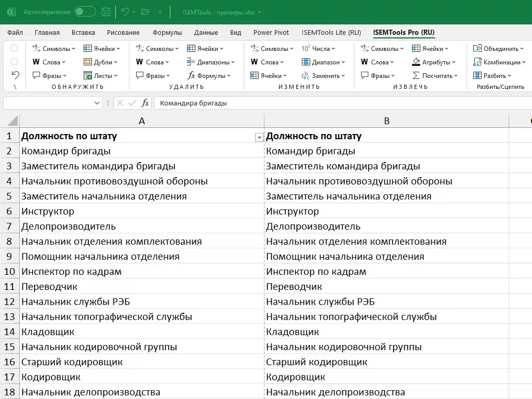This screenshot has height=399, width=532.
Task: Tick the top checkbox on ribbon left
Action: coord(14,48)
